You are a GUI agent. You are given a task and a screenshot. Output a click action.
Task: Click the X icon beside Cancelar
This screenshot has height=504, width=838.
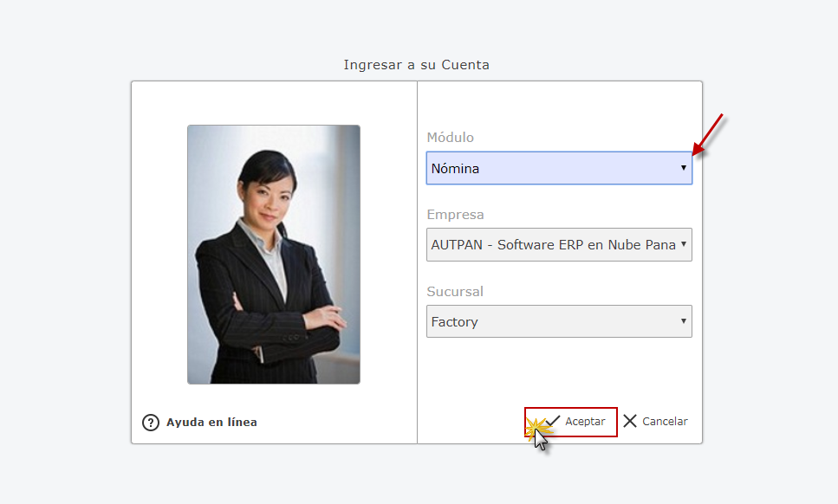coord(630,421)
